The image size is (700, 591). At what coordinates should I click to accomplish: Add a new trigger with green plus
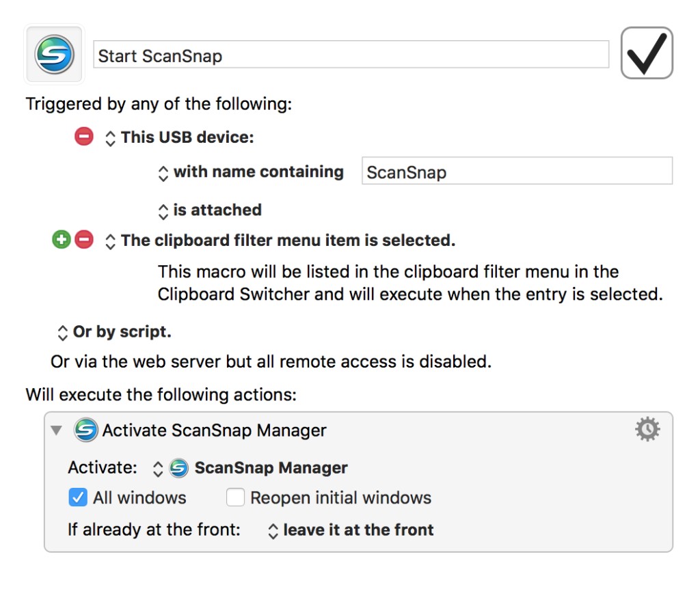(61, 240)
